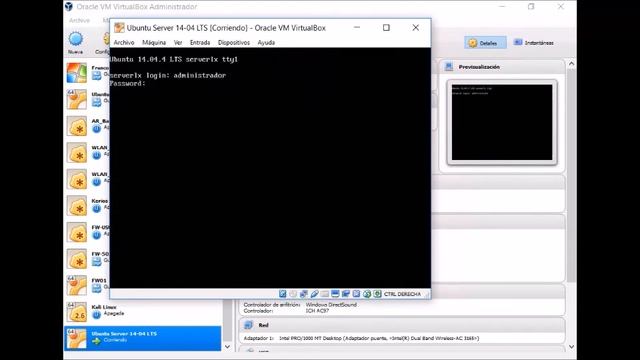Click the VM preview thumbnail
Viewport: 640px width, 360px height.
(x=502, y=122)
